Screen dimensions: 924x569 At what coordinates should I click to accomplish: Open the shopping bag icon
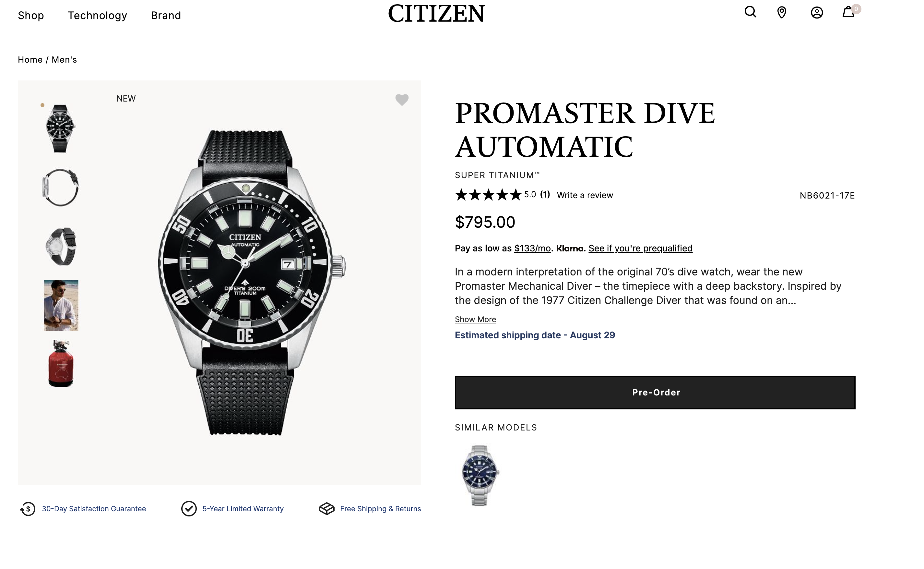[x=848, y=12]
